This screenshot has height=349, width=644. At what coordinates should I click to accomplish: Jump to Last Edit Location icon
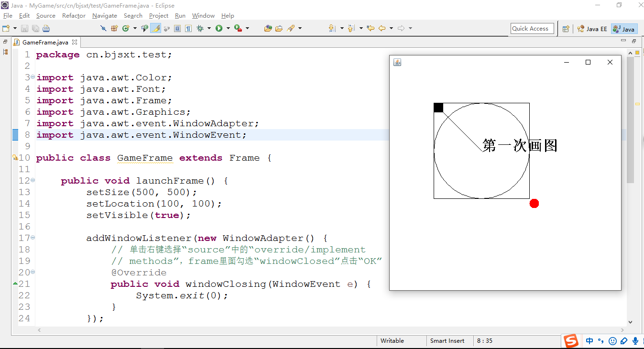[371, 28]
